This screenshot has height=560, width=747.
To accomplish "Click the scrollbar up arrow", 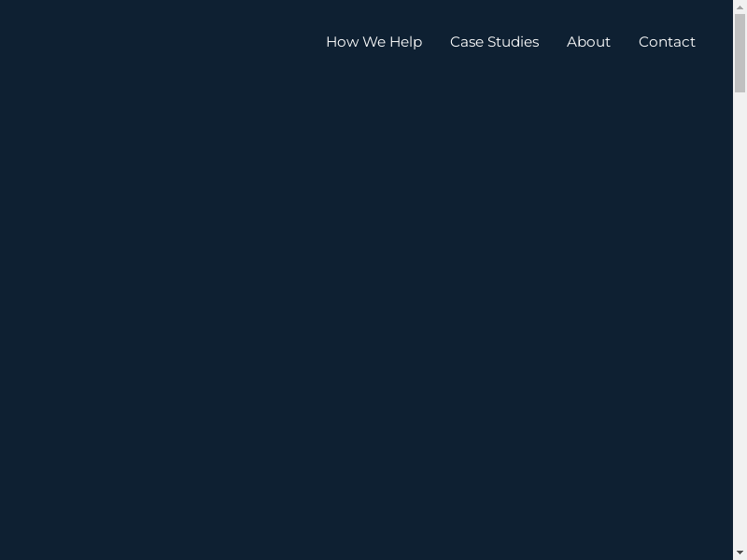I will coord(740,7).
